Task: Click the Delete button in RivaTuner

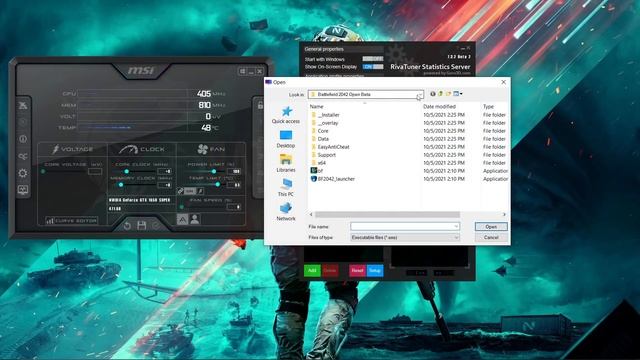Action: (x=330, y=270)
